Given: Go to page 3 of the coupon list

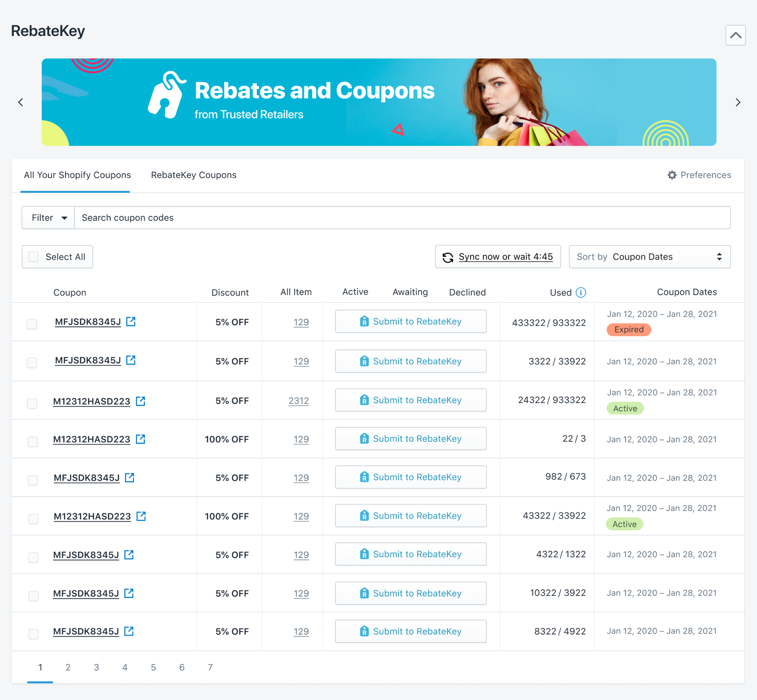Looking at the screenshot, I should click(x=96, y=667).
